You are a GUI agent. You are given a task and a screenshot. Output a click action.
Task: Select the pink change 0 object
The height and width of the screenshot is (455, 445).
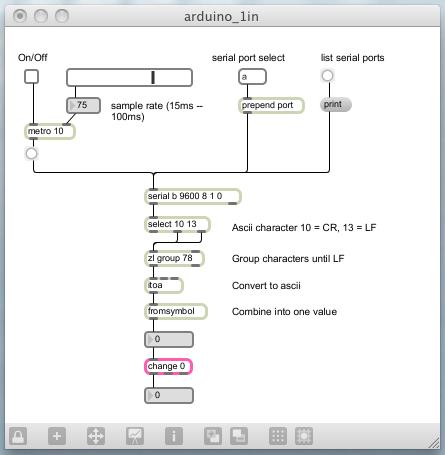(x=168, y=366)
